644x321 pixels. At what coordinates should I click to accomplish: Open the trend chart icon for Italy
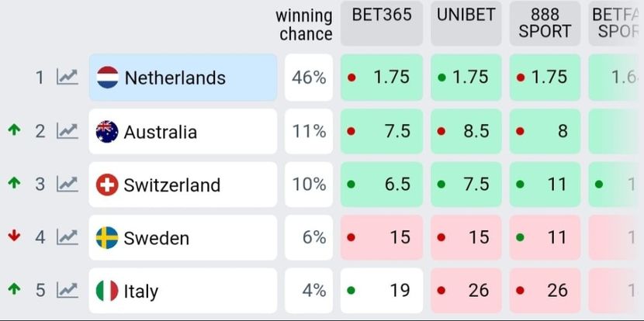coord(68,291)
